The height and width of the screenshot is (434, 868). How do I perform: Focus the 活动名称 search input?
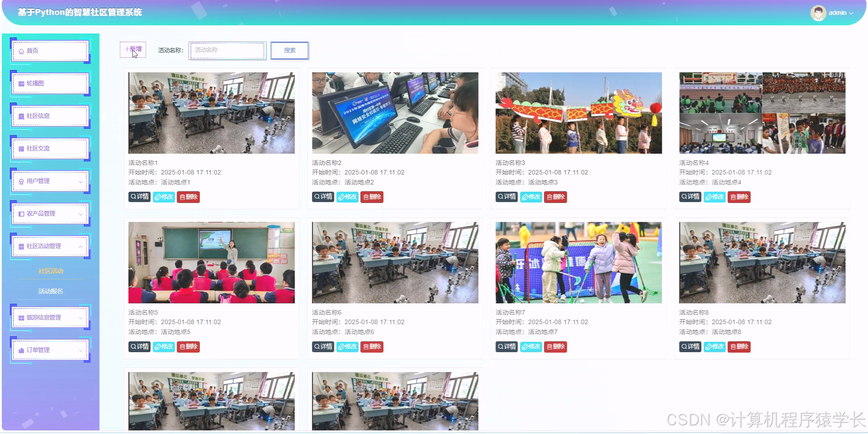pyautogui.click(x=227, y=51)
